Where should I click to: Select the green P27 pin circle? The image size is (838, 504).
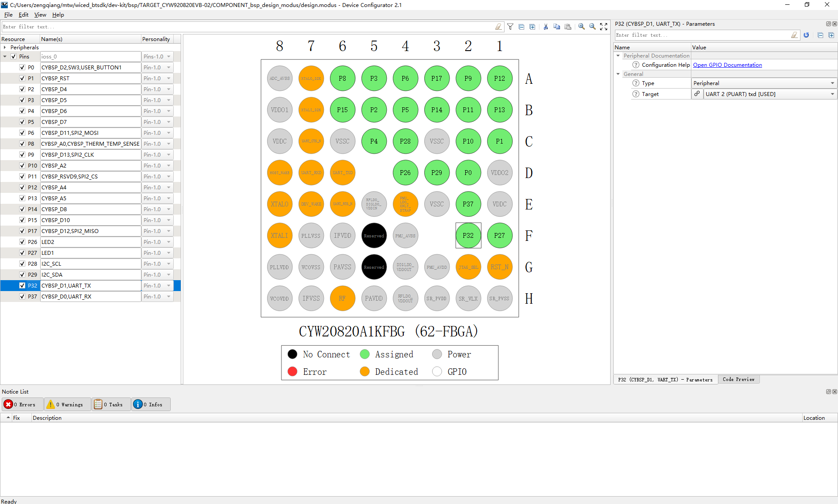499,236
